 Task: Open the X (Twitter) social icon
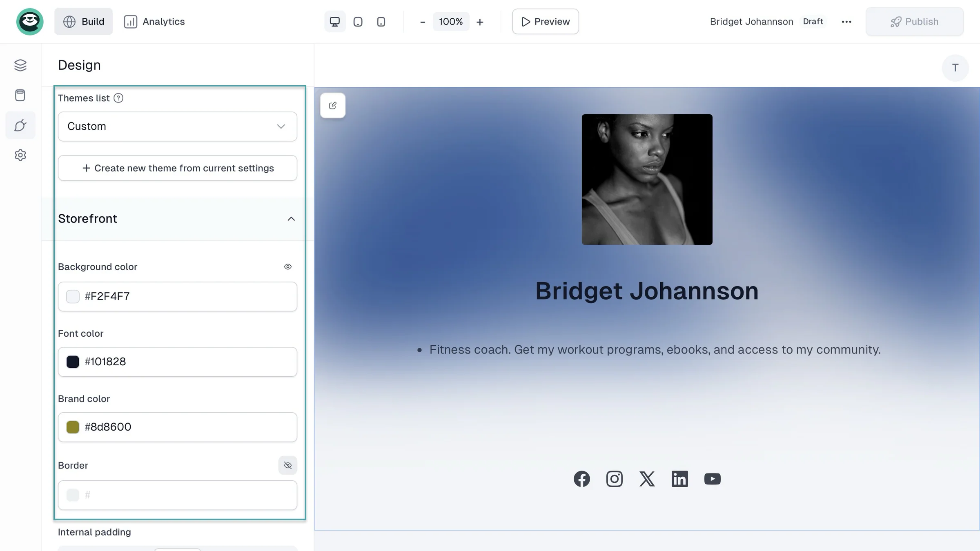click(647, 479)
